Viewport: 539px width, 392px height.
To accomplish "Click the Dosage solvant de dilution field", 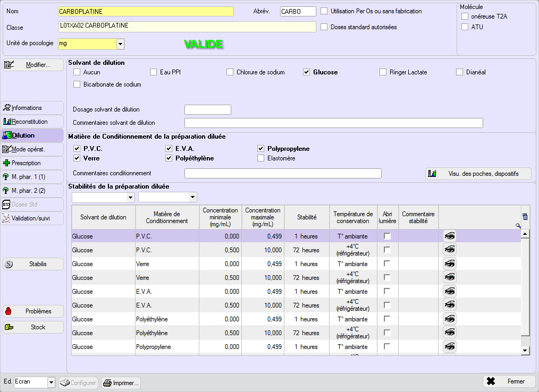I will [207, 109].
